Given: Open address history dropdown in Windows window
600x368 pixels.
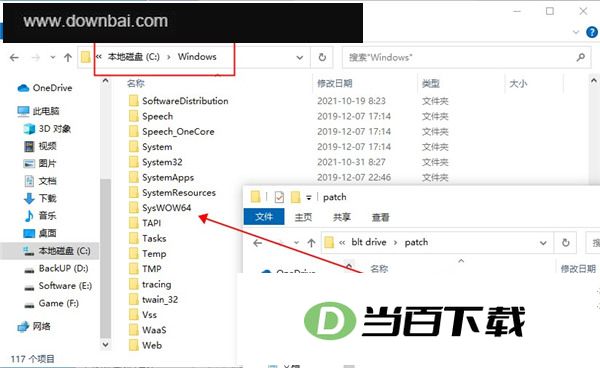Looking at the screenshot, I should point(300,58).
